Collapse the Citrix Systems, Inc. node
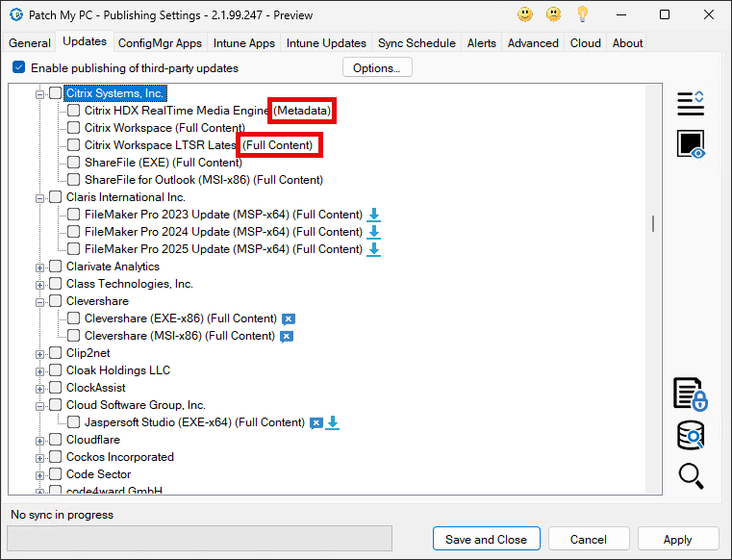 click(x=39, y=94)
